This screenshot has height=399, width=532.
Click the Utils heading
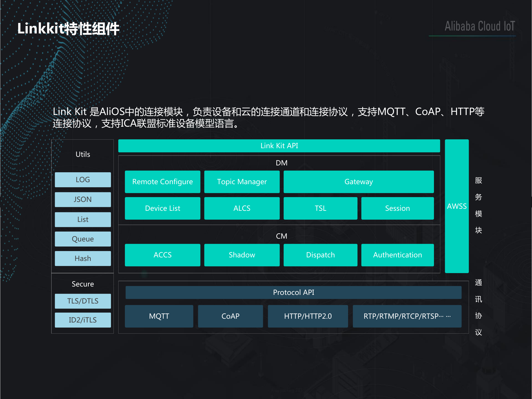pos(83,154)
